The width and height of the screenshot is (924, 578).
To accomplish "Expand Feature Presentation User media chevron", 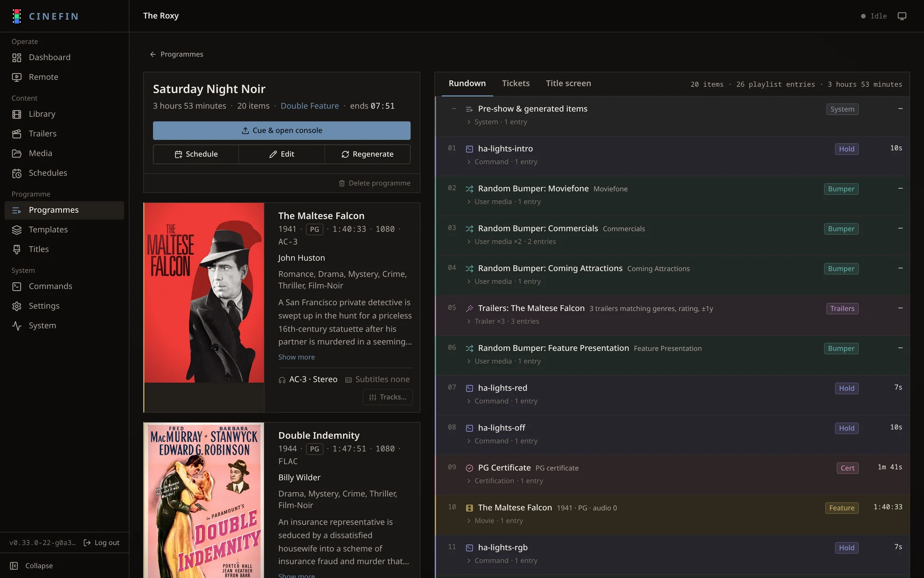I will point(469,361).
